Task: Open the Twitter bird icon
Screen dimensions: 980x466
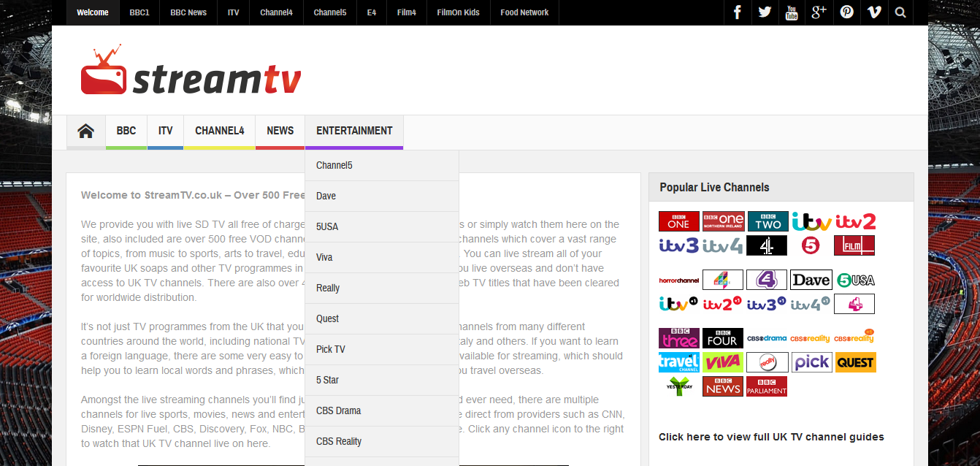Action: [765, 12]
